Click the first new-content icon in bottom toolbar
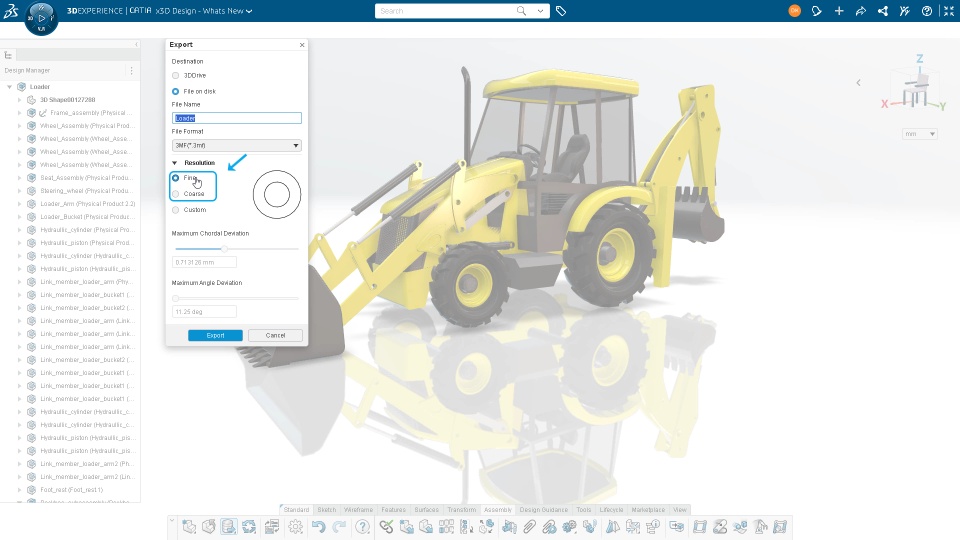Screen dimensions: 960x540 [x=189, y=527]
